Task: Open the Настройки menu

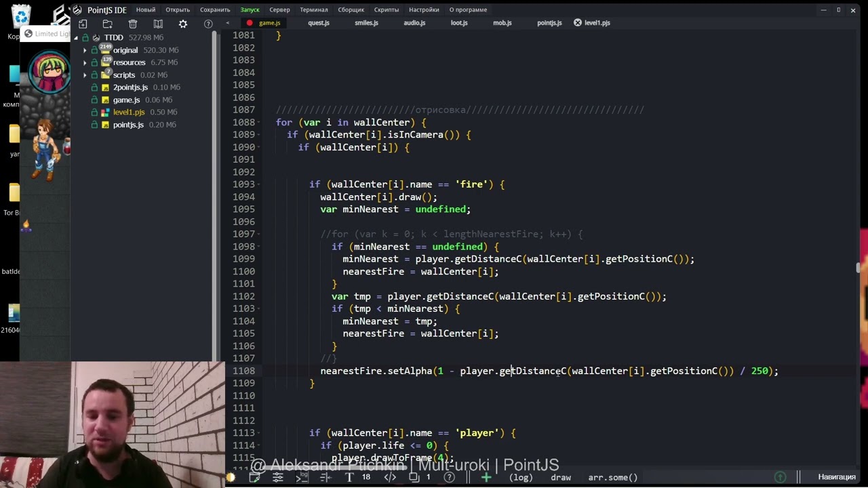Action: click(x=424, y=9)
